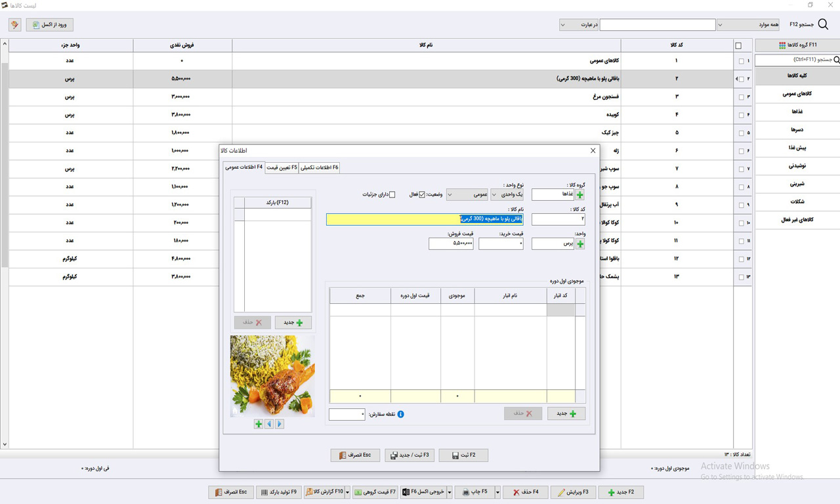Enable the دارای جزئیات checkbox
This screenshot has width=840, height=504.
[x=392, y=195]
